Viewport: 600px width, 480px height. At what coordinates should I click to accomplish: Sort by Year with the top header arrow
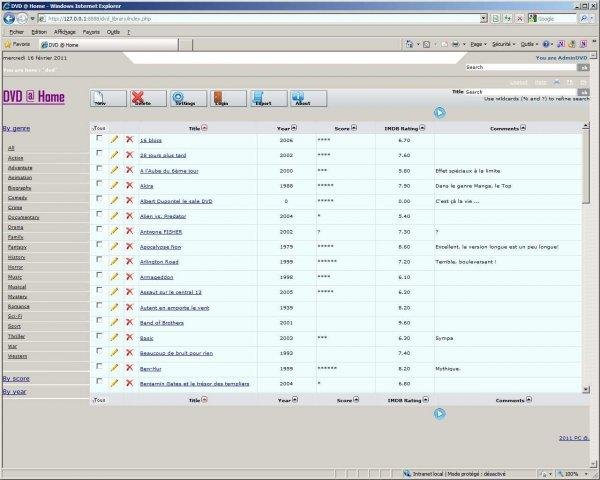294,128
